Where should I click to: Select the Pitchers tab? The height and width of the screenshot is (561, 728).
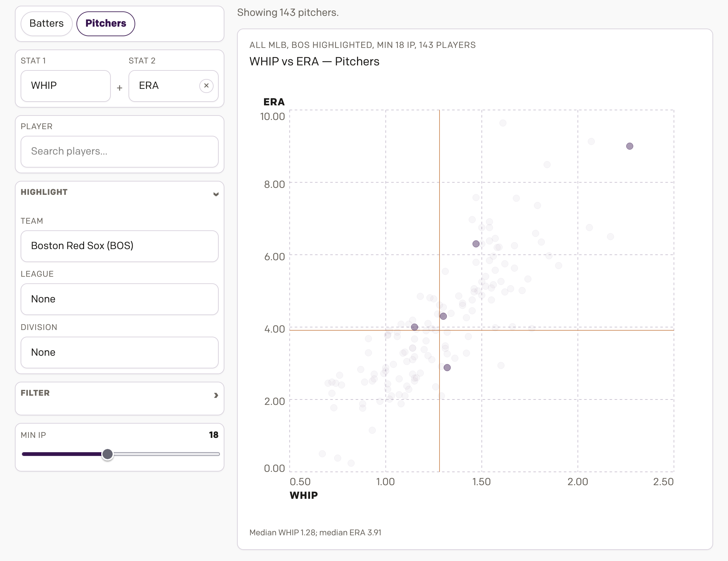pos(106,23)
